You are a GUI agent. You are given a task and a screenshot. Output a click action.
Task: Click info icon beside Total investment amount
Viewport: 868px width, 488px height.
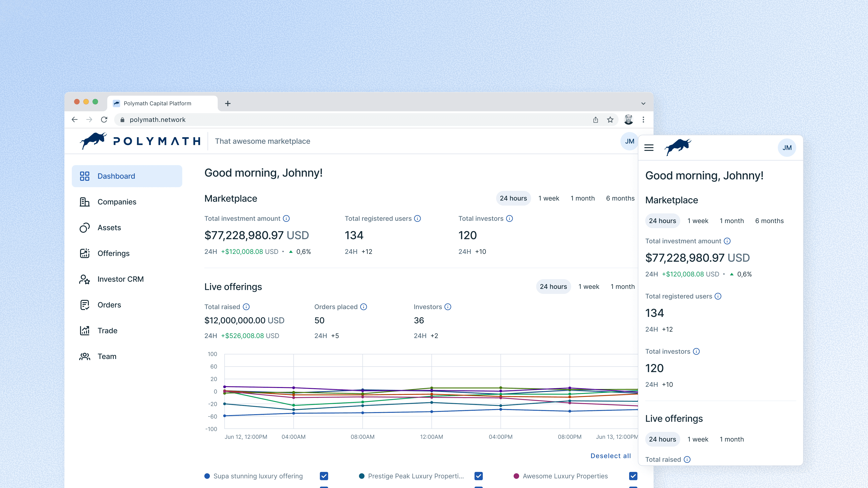(286, 218)
